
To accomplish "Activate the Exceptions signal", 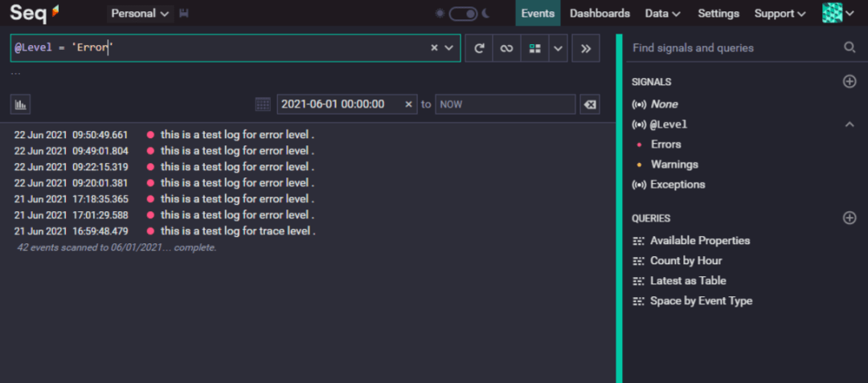I will click(678, 184).
